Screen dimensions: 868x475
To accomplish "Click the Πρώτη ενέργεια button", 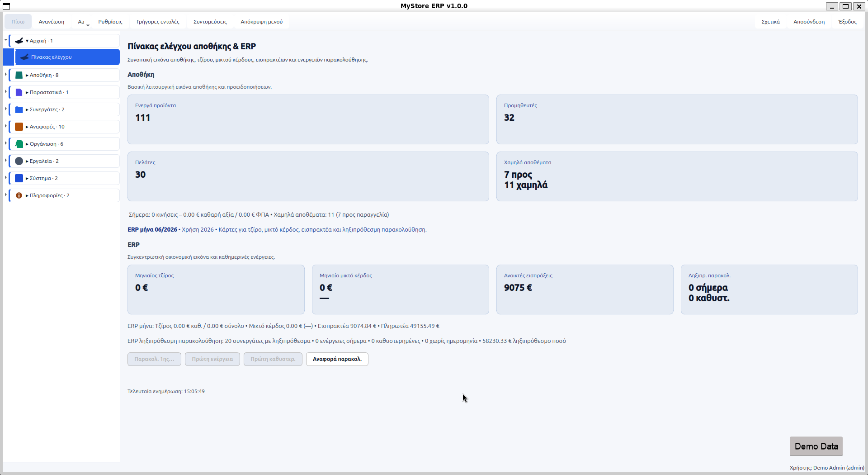I will point(212,359).
